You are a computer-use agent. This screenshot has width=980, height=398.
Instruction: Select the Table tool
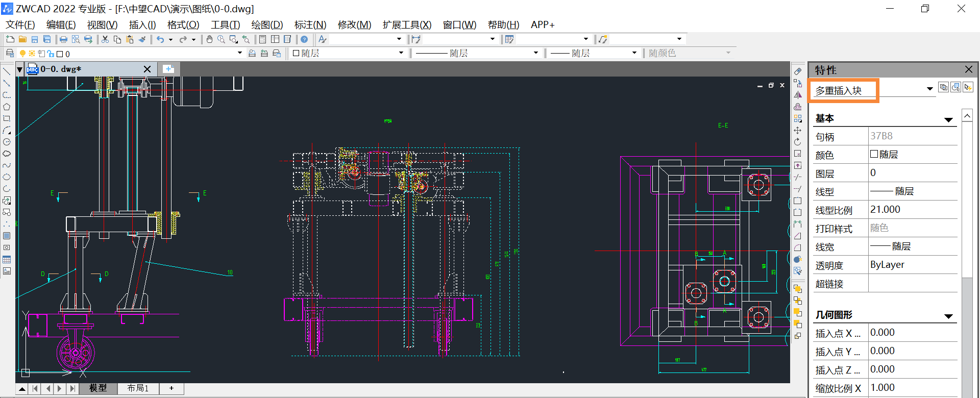[7, 259]
